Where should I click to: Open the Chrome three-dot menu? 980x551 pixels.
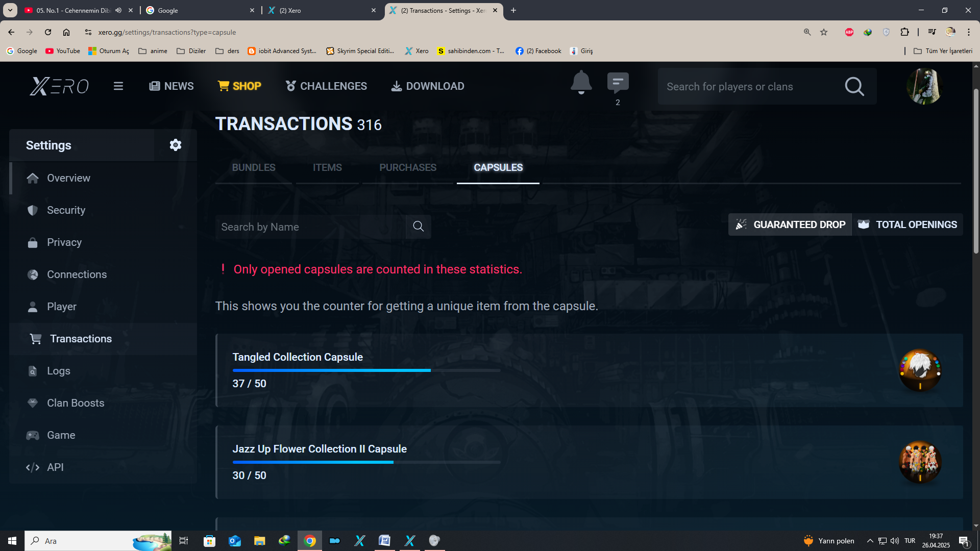(x=968, y=32)
